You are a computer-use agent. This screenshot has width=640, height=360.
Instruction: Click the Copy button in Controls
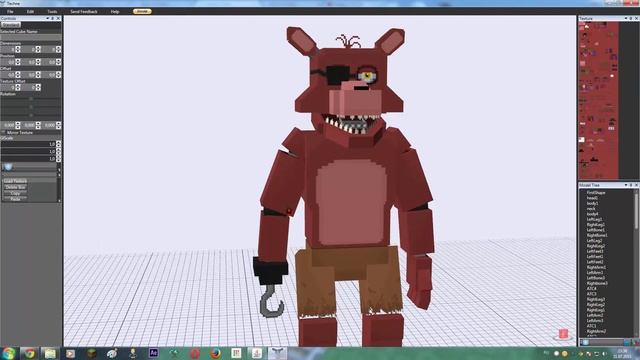[16, 193]
